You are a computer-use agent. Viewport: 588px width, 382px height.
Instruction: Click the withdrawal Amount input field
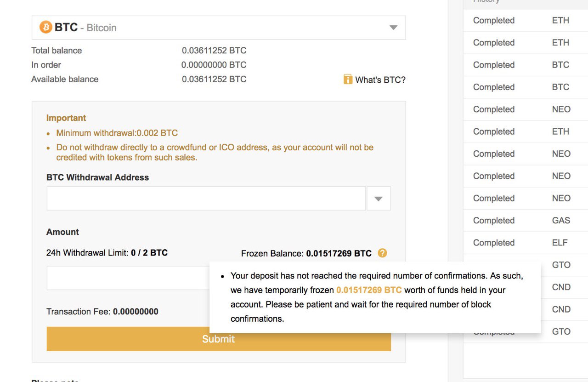128,278
